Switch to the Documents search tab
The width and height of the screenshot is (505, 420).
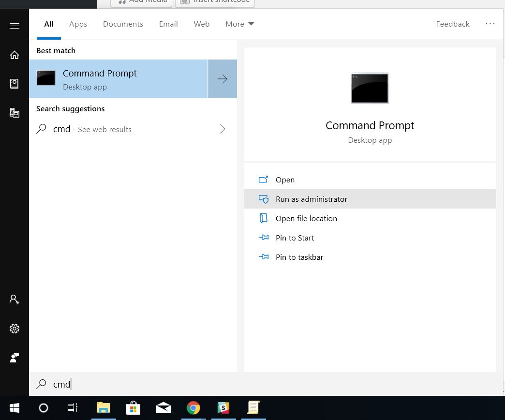click(123, 24)
